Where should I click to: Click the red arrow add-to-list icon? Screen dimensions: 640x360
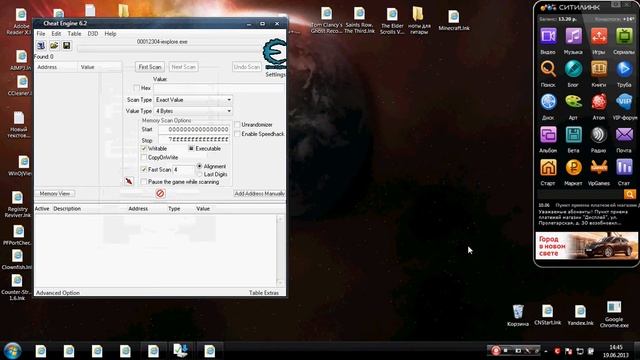pos(129,181)
